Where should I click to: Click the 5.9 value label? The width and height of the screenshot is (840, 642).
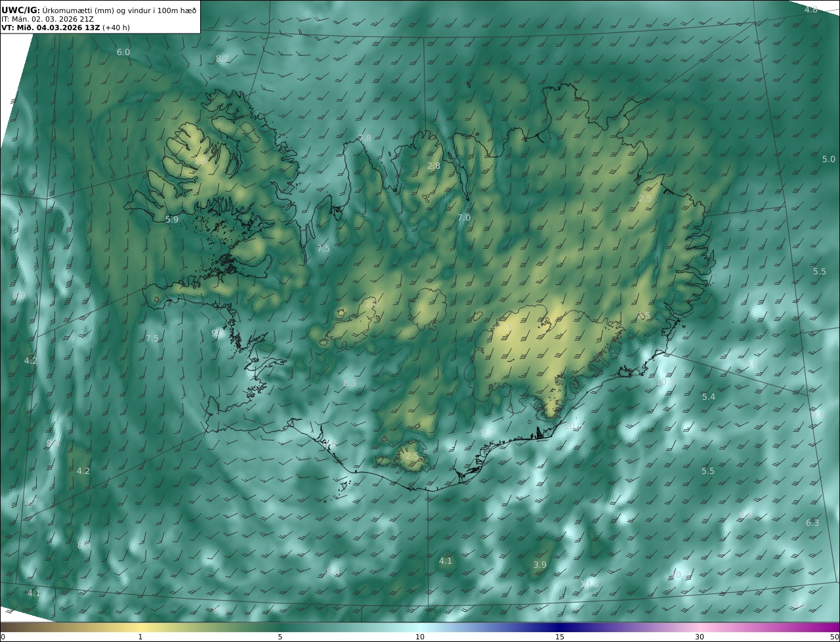(x=172, y=219)
